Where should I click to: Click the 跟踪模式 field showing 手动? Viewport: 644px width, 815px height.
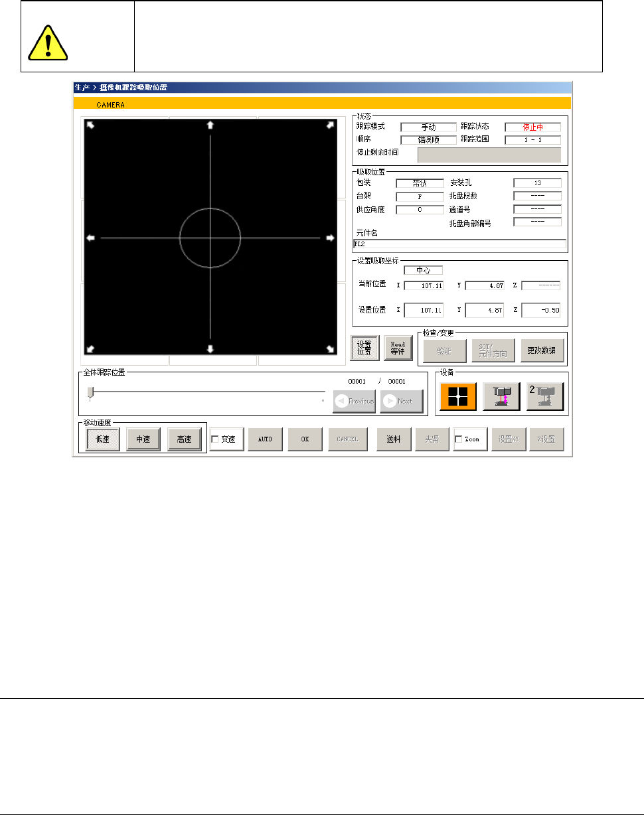click(x=429, y=127)
